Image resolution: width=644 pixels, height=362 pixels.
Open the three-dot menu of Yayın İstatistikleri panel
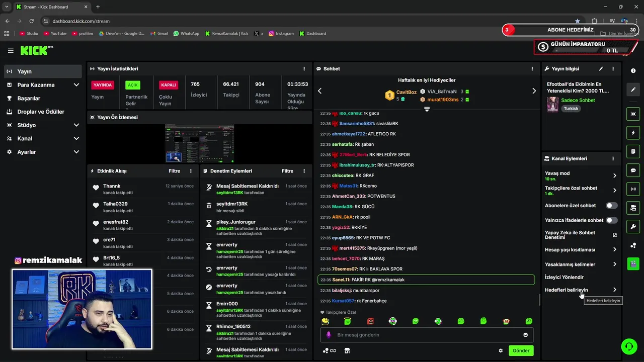point(304,69)
